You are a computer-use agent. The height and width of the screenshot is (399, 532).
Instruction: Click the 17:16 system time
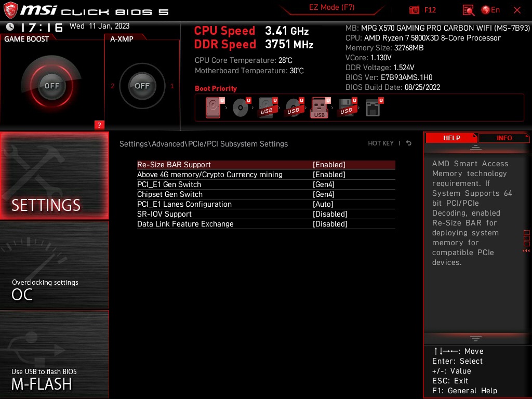tap(42, 28)
